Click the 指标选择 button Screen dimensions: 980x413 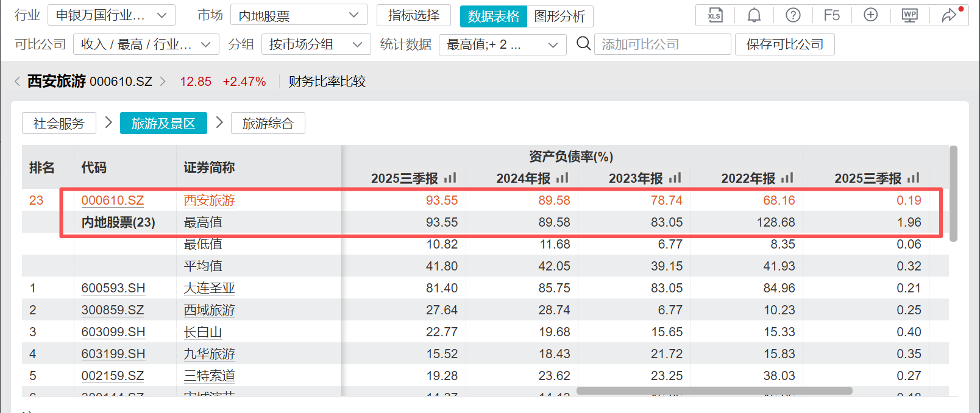414,15
